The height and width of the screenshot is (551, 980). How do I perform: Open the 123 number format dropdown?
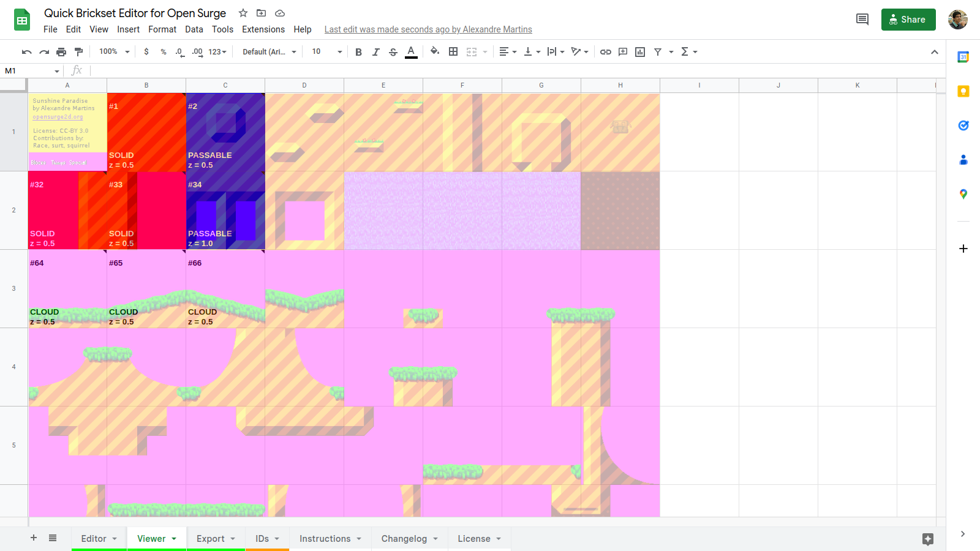(217, 52)
